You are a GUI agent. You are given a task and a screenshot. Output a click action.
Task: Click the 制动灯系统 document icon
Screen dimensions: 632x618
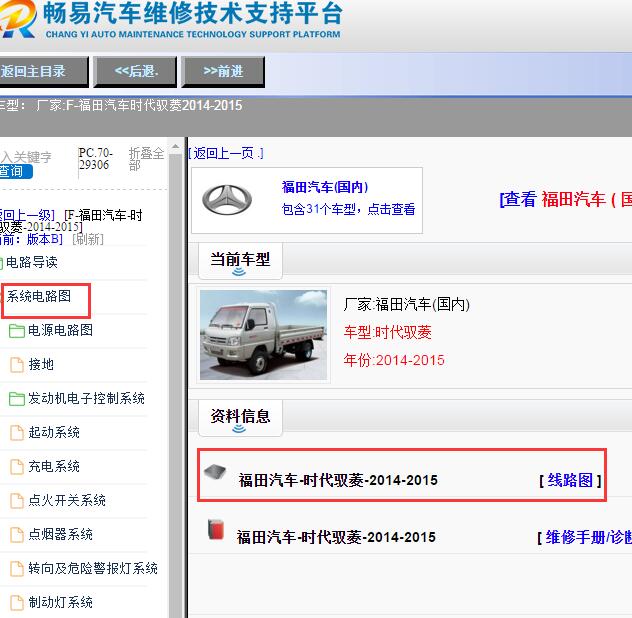click(x=17, y=603)
